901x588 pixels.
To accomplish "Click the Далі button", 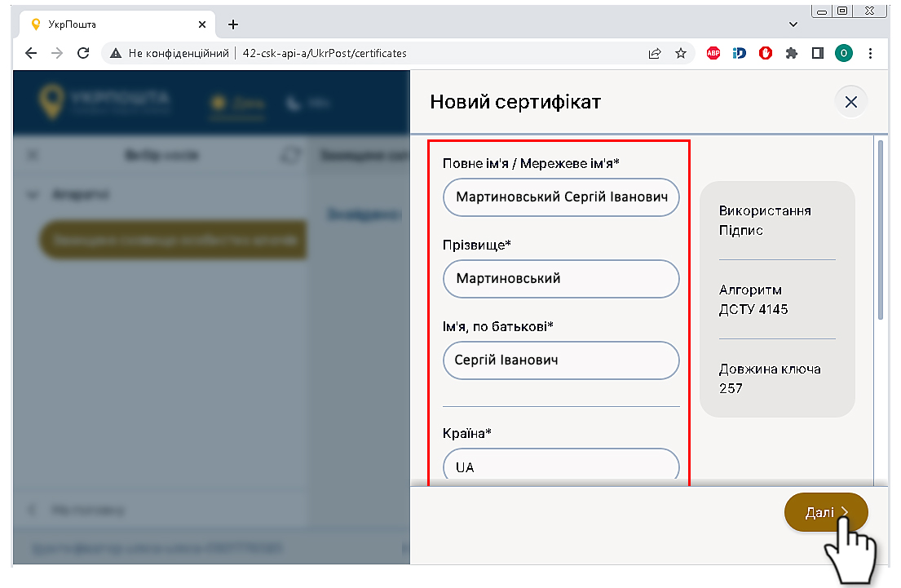I will 825,512.
